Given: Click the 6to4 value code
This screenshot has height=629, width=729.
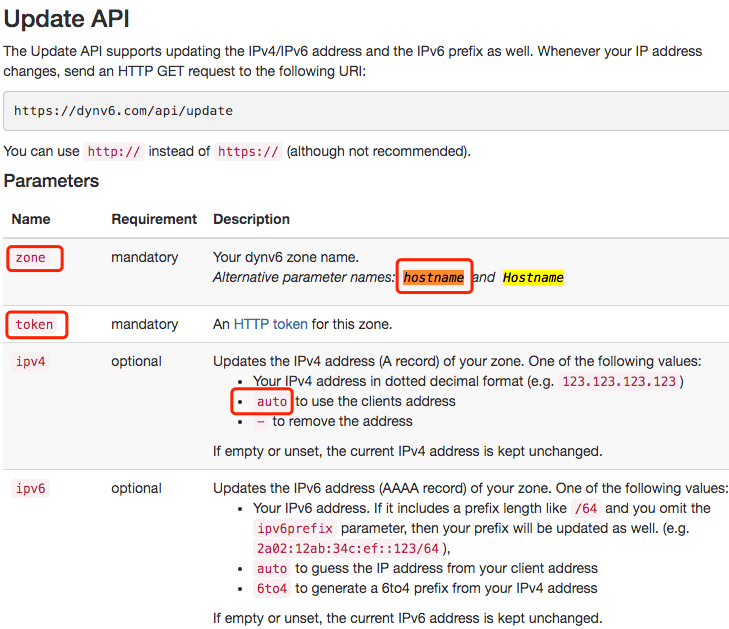Looking at the screenshot, I should tap(272, 588).
